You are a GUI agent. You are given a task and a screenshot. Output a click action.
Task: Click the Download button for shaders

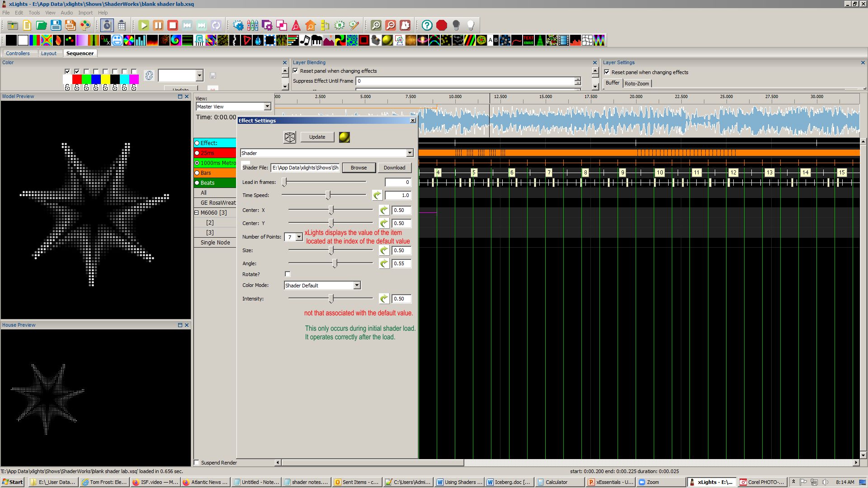[x=394, y=168]
